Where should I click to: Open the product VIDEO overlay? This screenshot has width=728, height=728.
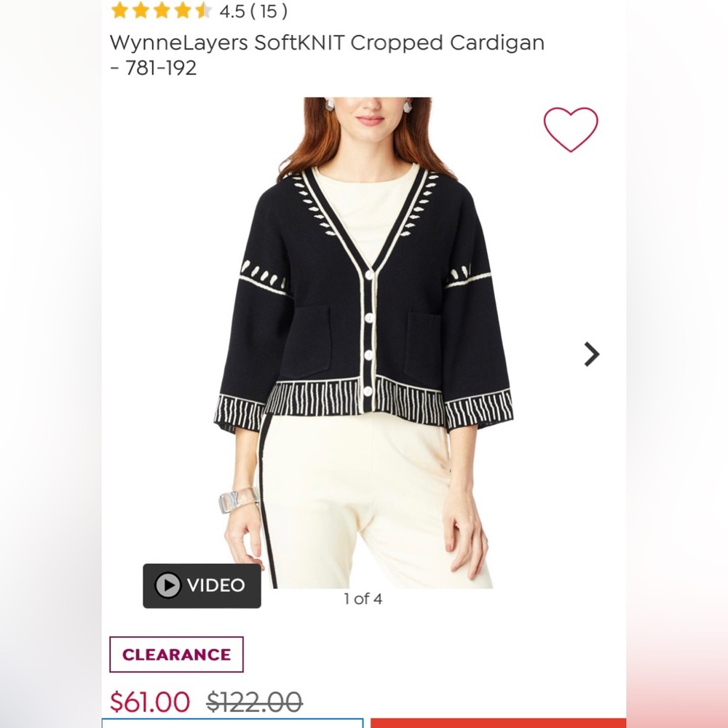click(x=201, y=585)
